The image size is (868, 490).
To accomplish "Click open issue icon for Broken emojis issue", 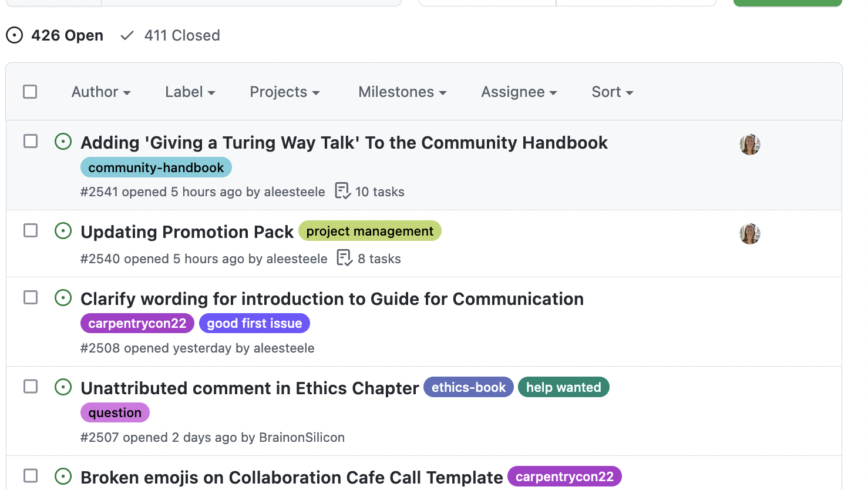I will pyautogui.click(x=63, y=476).
